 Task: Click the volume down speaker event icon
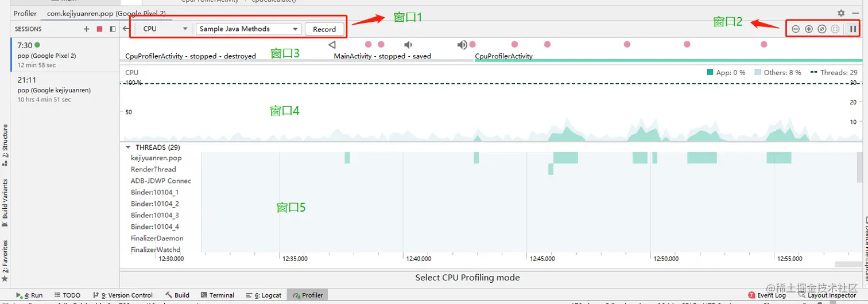pyautogui.click(x=408, y=45)
